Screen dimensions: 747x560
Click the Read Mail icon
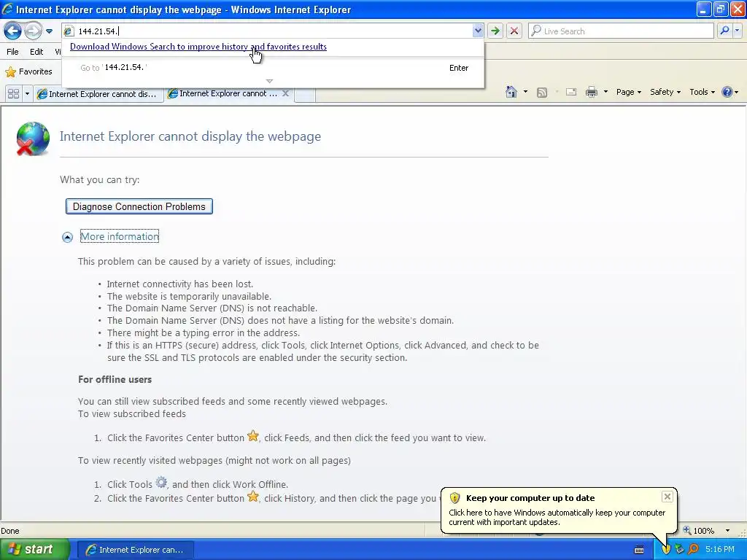pos(571,93)
